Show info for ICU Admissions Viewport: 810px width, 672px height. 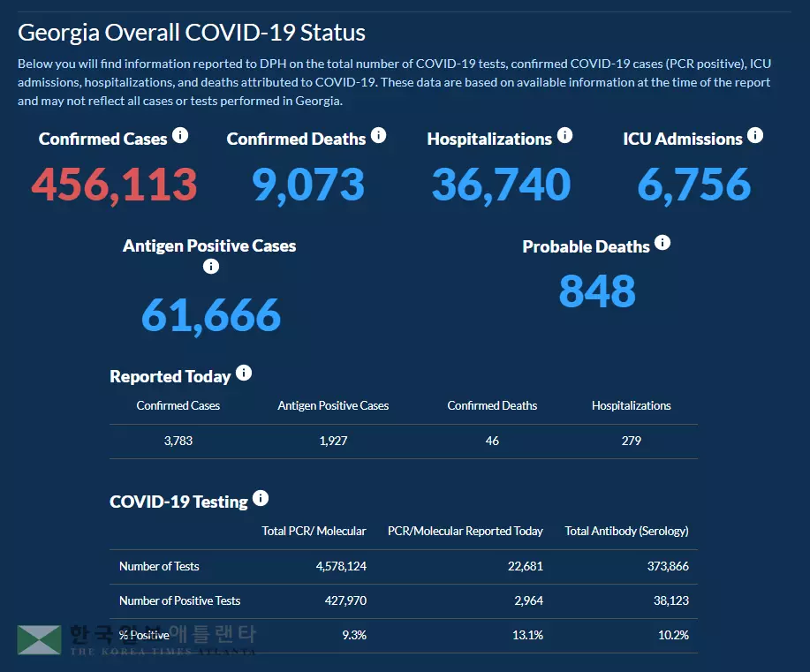click(x=754, y=135)
